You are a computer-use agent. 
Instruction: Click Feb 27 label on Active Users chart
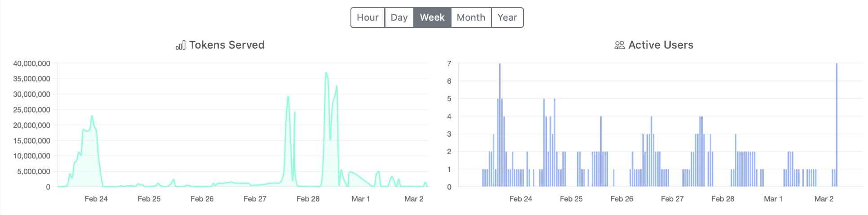click(673, 199)
